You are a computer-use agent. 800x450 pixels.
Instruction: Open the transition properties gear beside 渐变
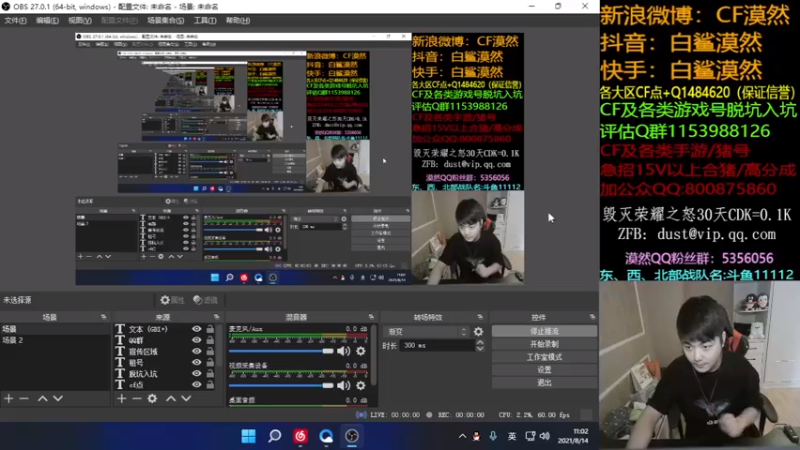pos(478,332)
